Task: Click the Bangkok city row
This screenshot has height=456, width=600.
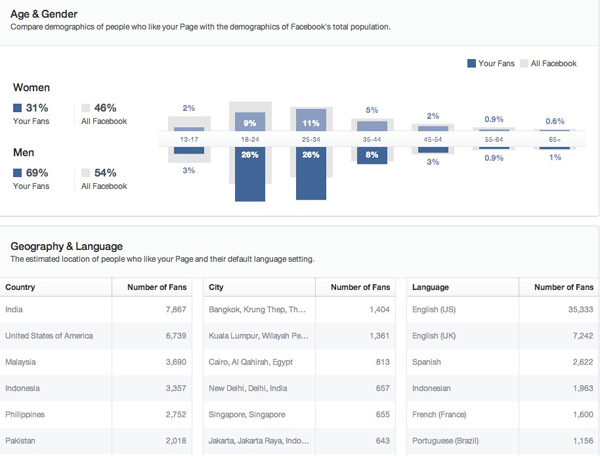Action: point(300,310)
